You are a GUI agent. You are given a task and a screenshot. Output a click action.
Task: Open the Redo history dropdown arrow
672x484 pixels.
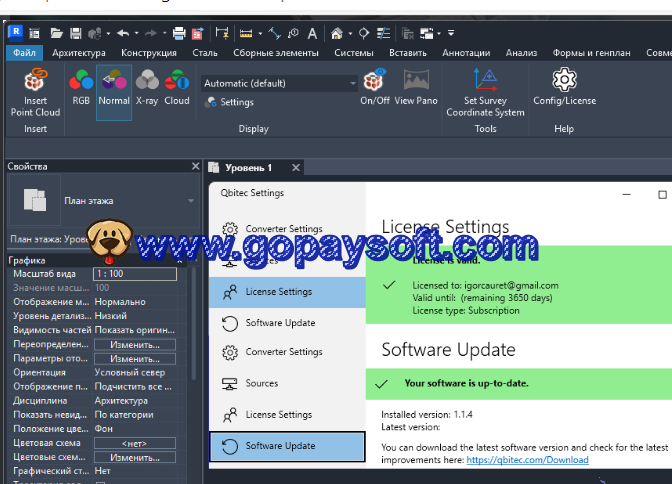click(x=164, y=33)
